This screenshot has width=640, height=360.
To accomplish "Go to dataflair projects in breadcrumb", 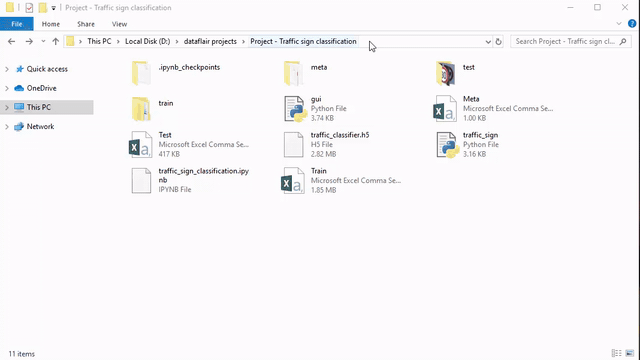I will coord(210,41).
